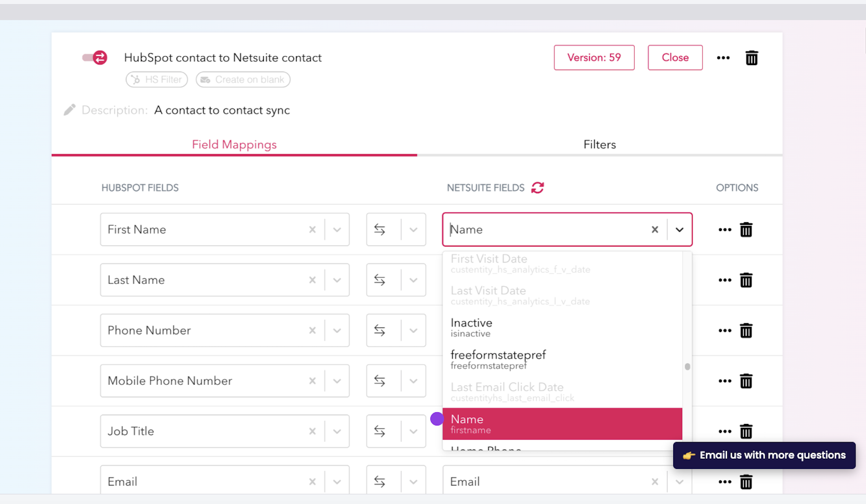Clear the First Name field with the X
This screenshot has width=866, height=504.
313,229
